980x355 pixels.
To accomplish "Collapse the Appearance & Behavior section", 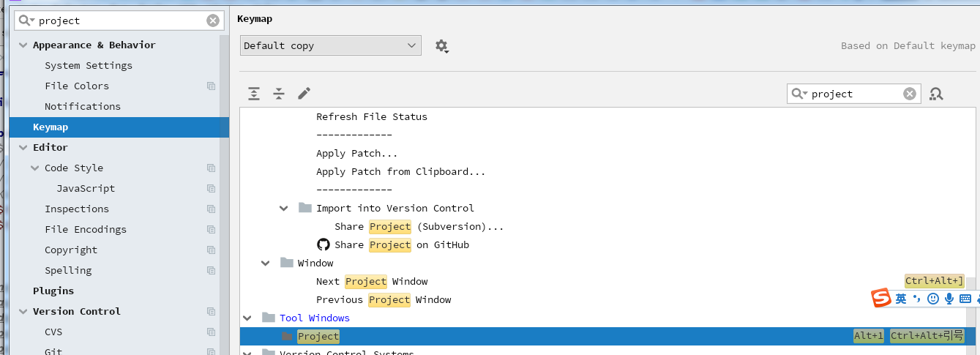I will pyautogui.click(x=23, y=45).
